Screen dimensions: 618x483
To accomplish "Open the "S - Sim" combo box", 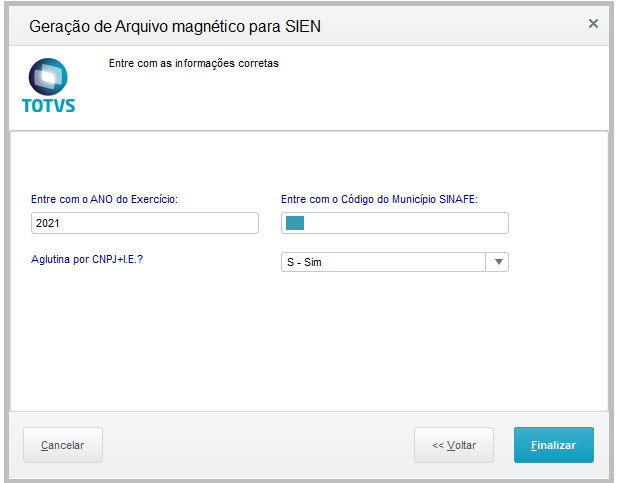I will tap(384, 263).
